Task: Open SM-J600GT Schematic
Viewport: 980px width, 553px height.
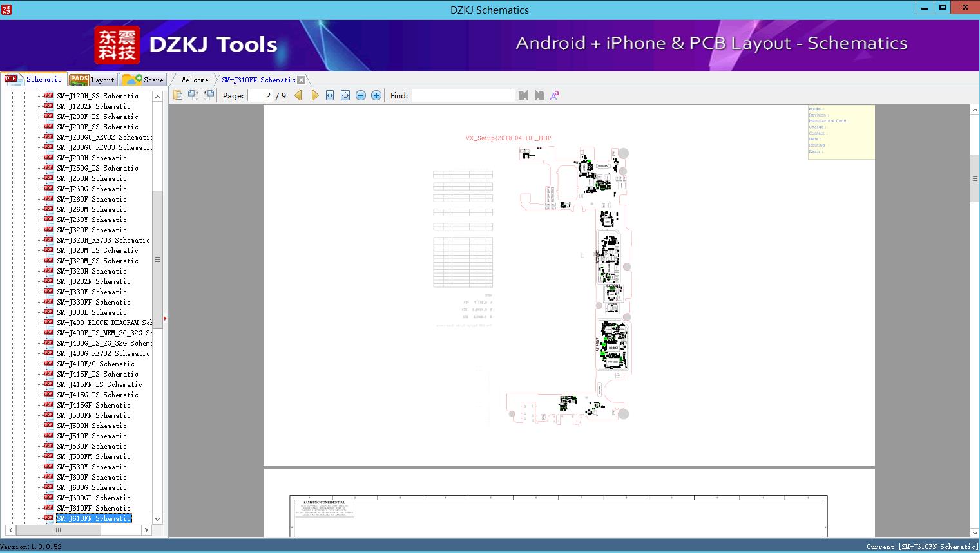Action: coord(93,498)
